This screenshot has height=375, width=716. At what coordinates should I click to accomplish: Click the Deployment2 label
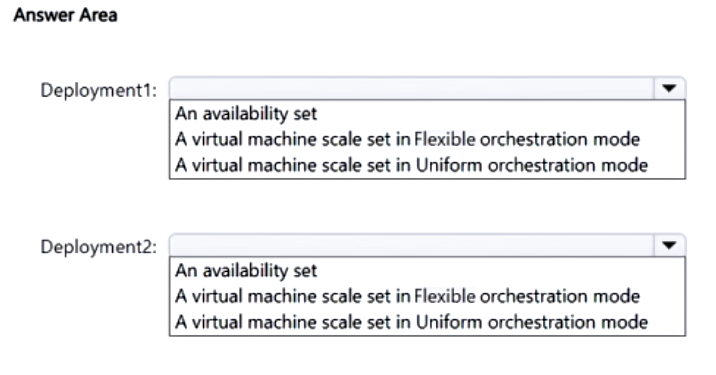[x=99, y=247]
